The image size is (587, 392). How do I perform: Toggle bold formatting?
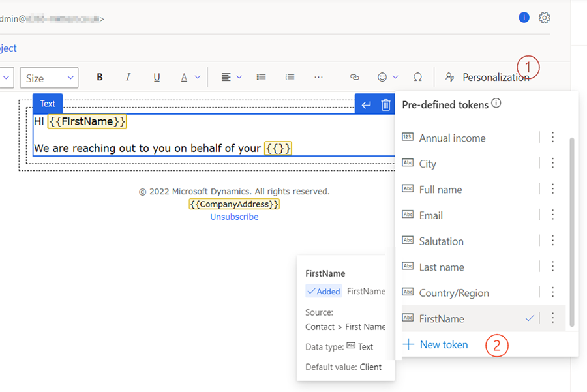[100, 77]
